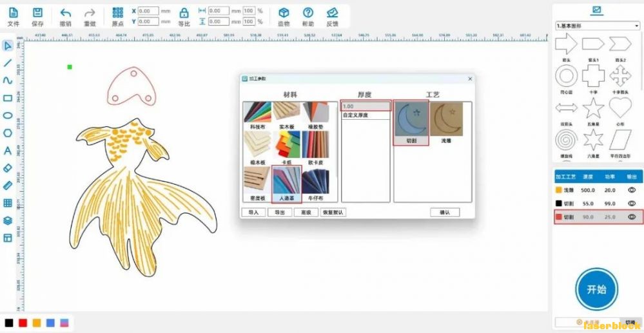The image size is (644, 333).
Task: Choose the curve tool in left toolbar
Action: click(x=7, y=81)
